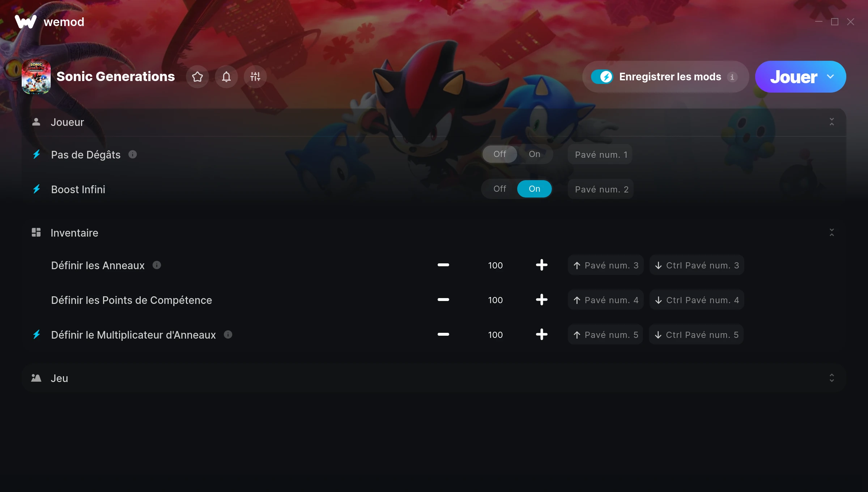Click the Sonic Generations game thumbnail
This screenshot has width=868, height=492.
pos(36,77)
